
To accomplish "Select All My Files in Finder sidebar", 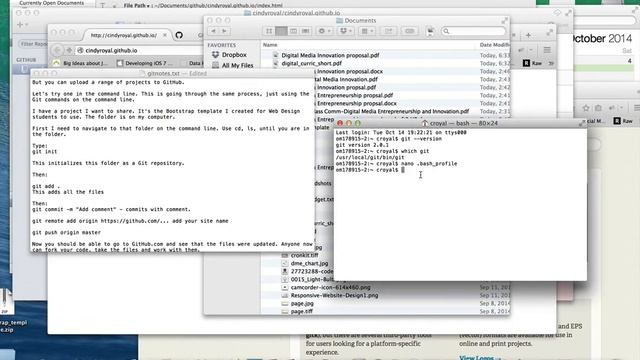I will 233,65.
